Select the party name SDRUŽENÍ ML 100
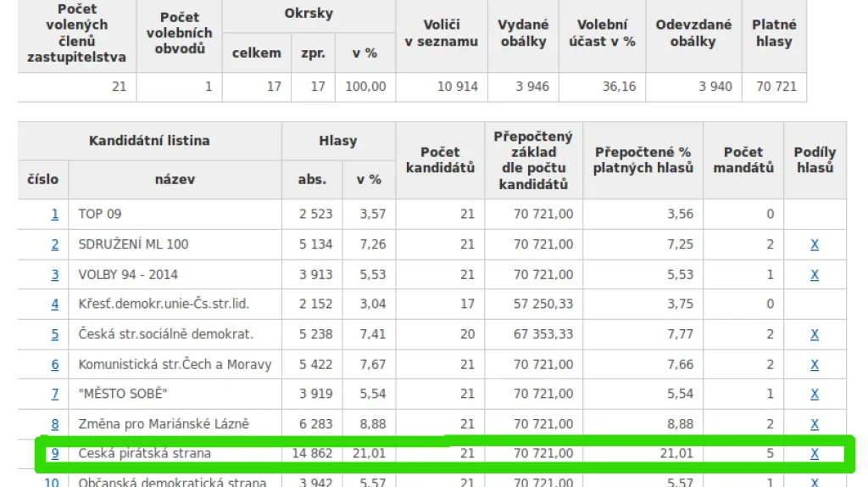This screenshot has height=487, width=868. pyautogui.click(x=133, y=244)
